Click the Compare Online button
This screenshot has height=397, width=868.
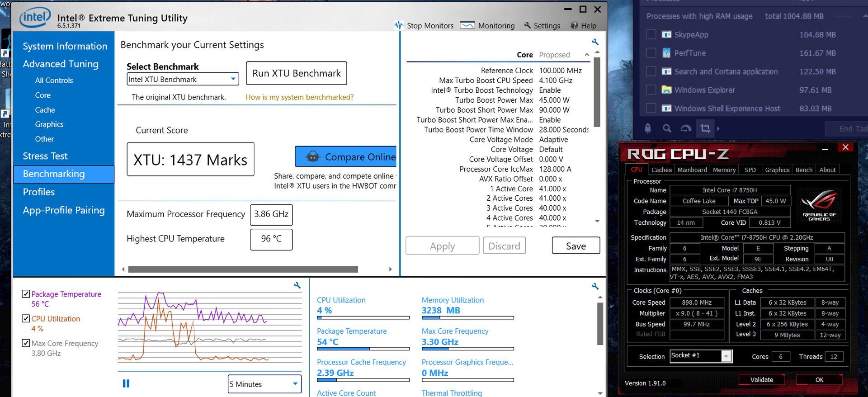click(x=346, y=156)
